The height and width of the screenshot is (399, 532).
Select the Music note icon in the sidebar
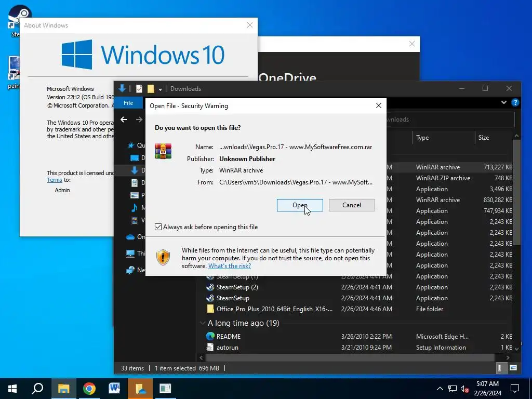(x=135, y=207)
